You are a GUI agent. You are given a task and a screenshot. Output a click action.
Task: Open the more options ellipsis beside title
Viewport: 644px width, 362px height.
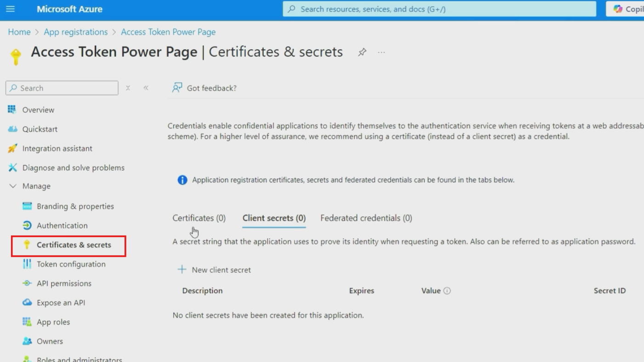pos(381,52)
